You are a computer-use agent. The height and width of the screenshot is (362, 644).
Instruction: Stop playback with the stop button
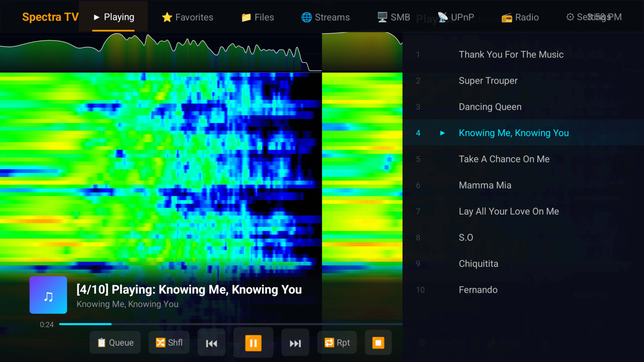coord(378,343)
